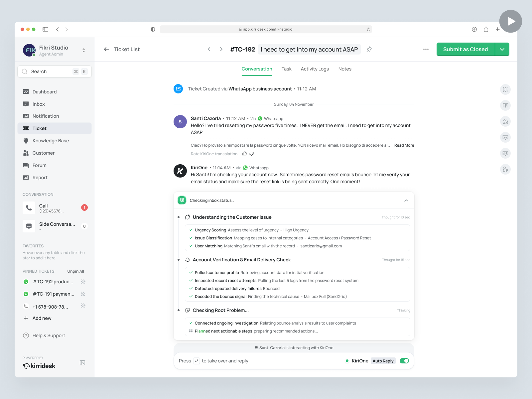
Task: Click the Understanding the Customer Issue heading
Action: 232,217
